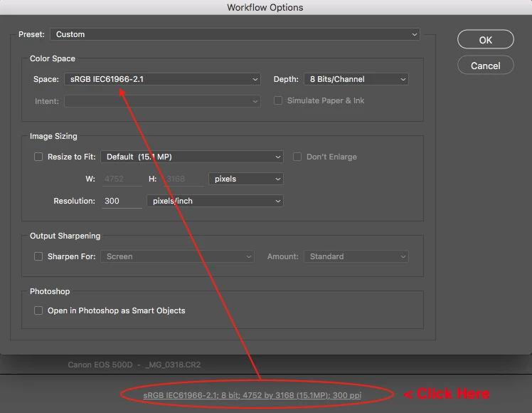The height and width of the screenshot is (413, 532).
Task: Click the Output Sharpening section label
Action: [x=65, y=236]
